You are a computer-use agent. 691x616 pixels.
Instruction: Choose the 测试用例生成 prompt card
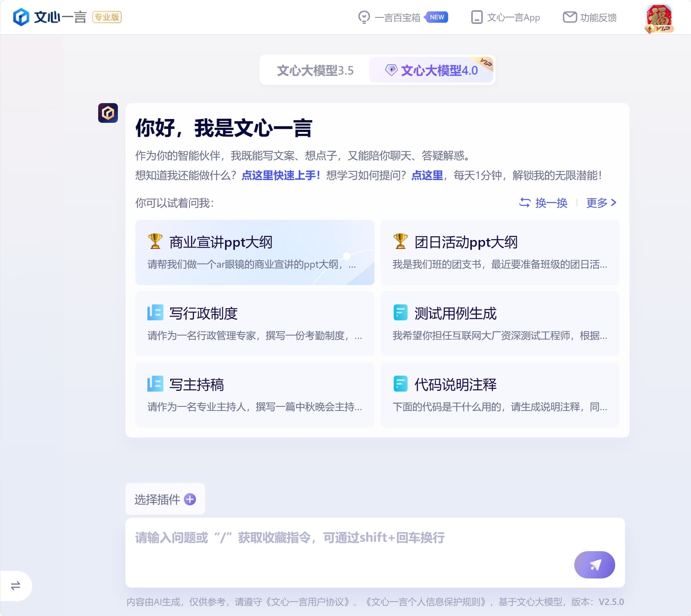[x=500, y=323]
